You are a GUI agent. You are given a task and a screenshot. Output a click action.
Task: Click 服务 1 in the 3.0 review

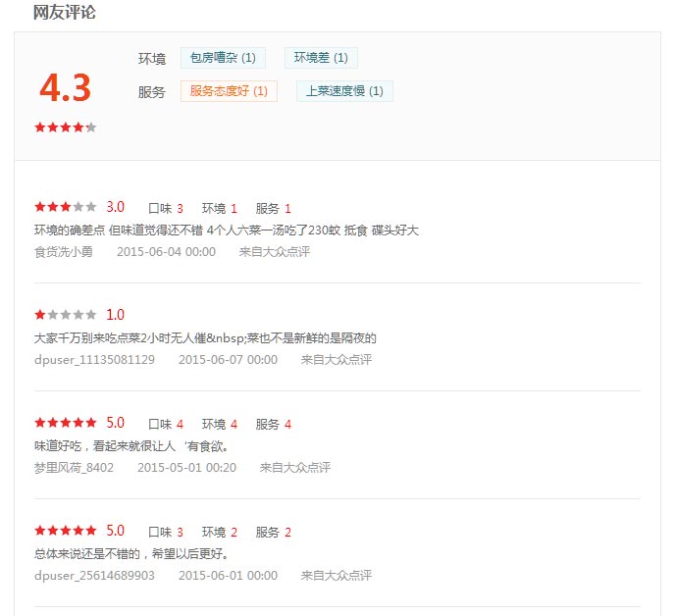tap(274, 209)
